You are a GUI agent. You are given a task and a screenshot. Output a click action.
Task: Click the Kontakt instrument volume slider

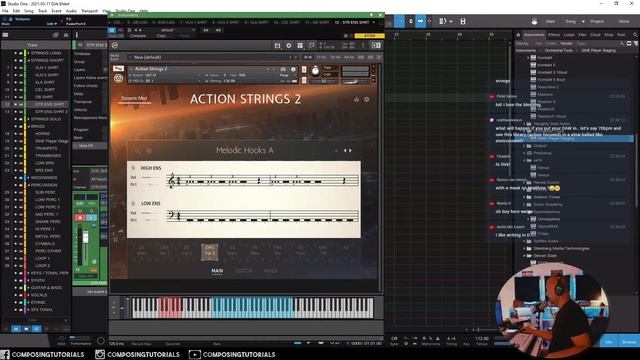(x=355, y=82)
